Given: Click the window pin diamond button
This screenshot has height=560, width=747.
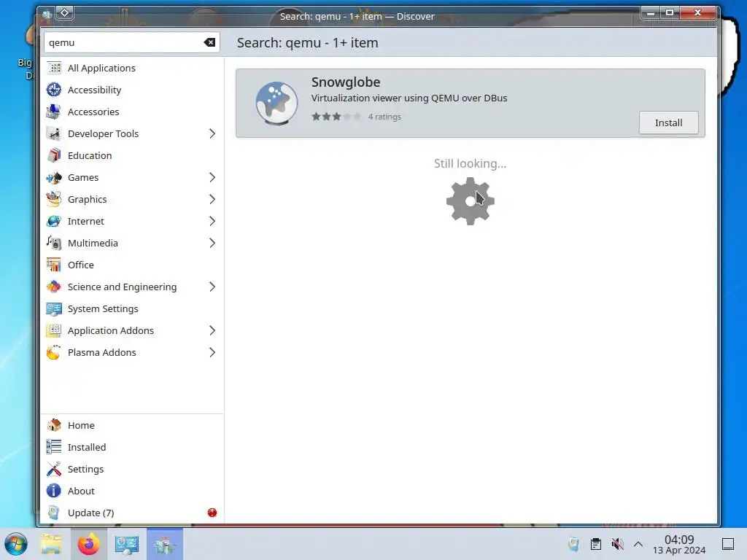Looking at the screenshot, I should (64, 13).
